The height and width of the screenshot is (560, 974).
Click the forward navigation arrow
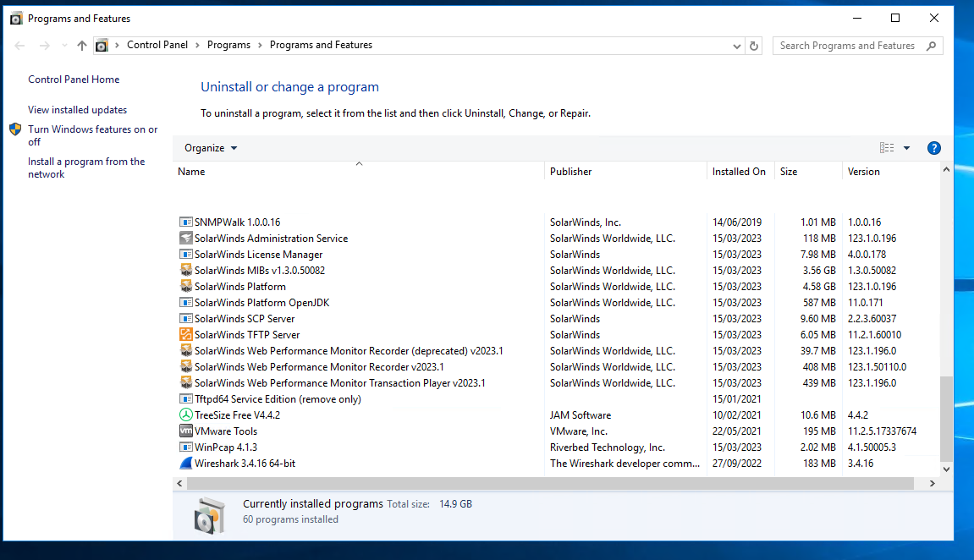click(x=45, y=46)
